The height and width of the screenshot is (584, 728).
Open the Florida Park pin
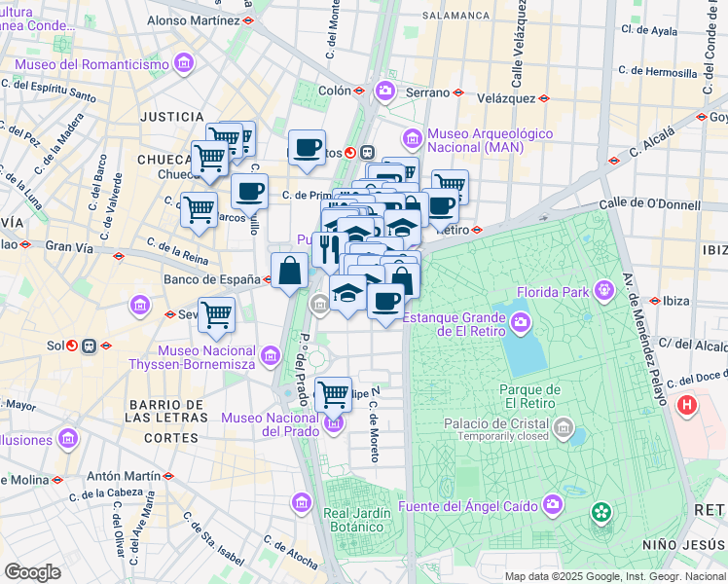tap(604, 292)
